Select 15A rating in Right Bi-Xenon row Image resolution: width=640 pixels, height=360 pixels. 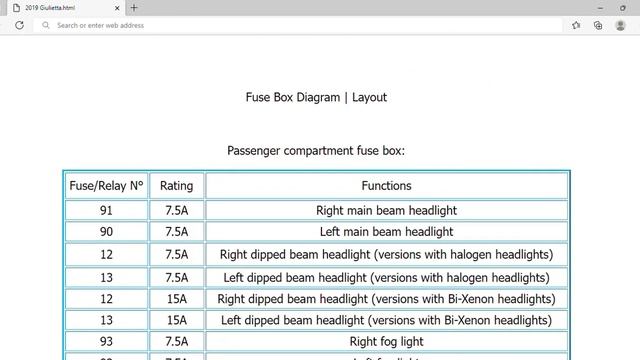tap(177, 299)
